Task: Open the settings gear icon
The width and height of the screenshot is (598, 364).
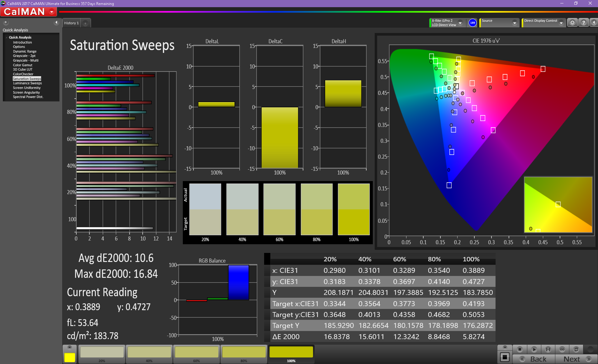Action: coord(572,23)
